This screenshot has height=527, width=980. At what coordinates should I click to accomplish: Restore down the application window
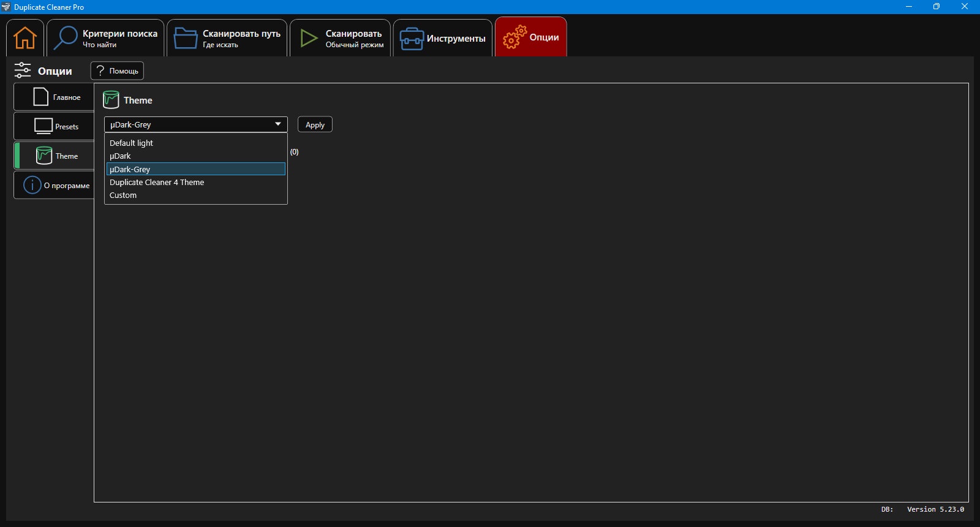pyautogui.click(x=937, y=7)
